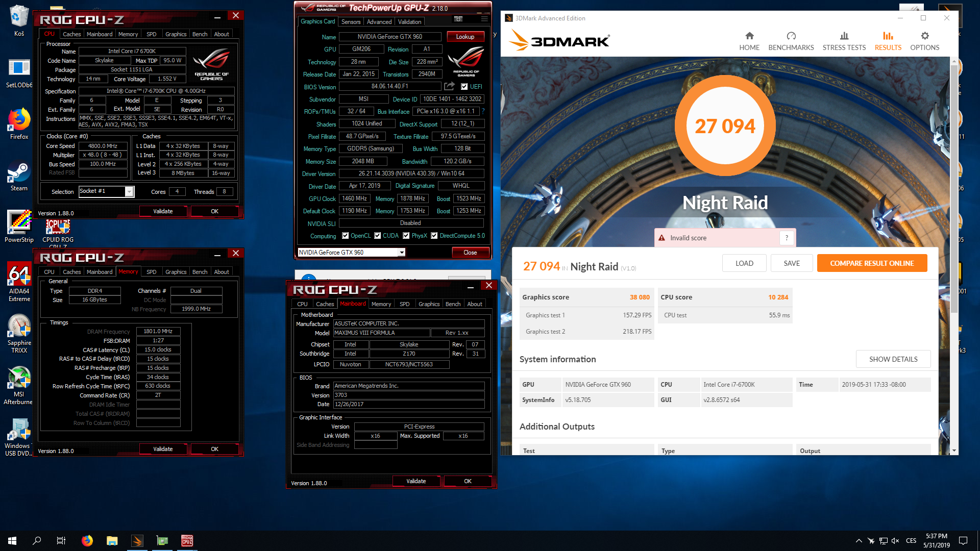Click Close button in GPU-Z
This screenshot has width=980, height=551.
(x=470, y=253)
